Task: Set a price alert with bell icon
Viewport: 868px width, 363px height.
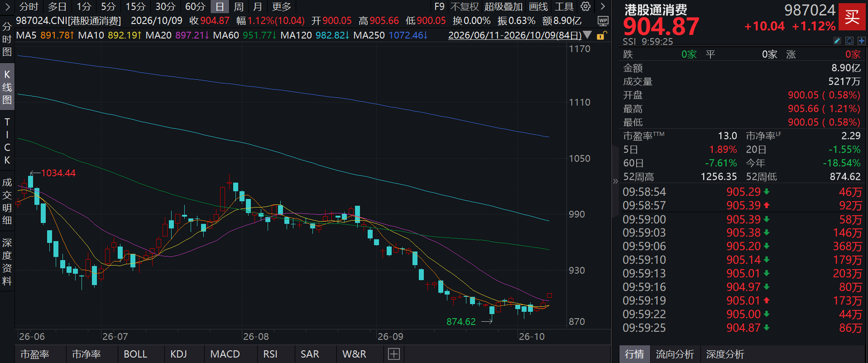Action: tap(849, 41)
